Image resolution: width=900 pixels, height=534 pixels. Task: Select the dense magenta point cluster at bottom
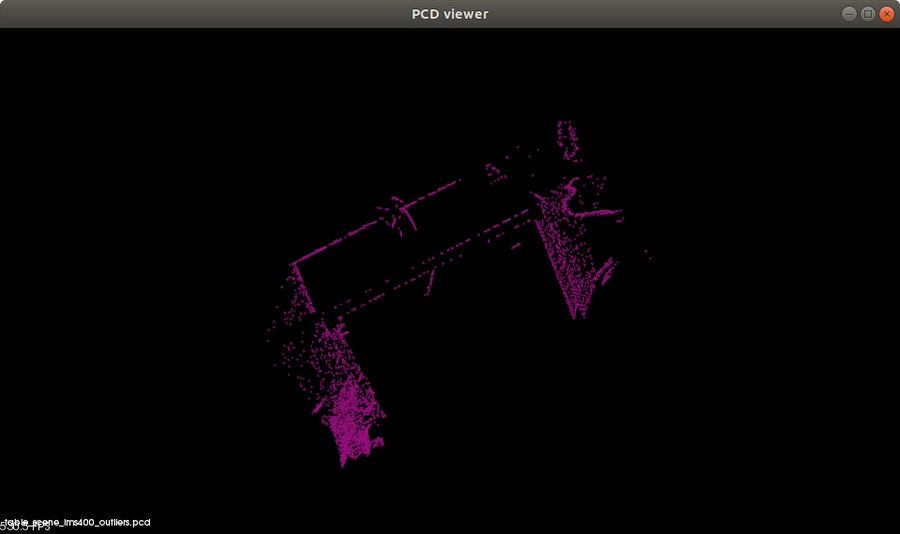click(352, 418)
